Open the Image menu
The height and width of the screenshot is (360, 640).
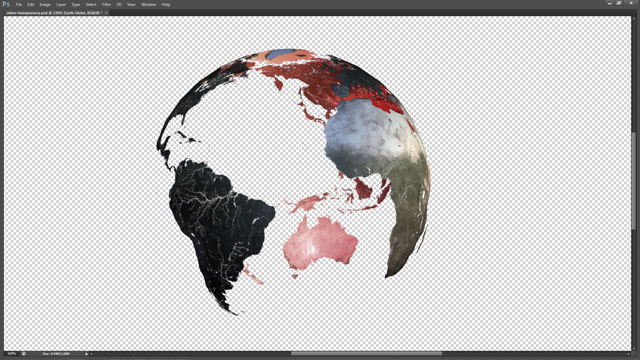[x=45, y=4]
